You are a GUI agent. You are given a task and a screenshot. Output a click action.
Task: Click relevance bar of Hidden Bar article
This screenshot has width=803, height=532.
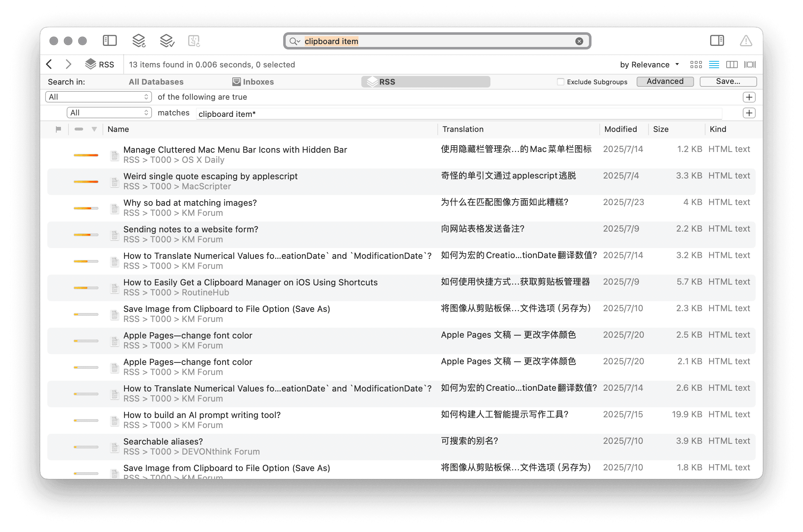tap(86, 155)
